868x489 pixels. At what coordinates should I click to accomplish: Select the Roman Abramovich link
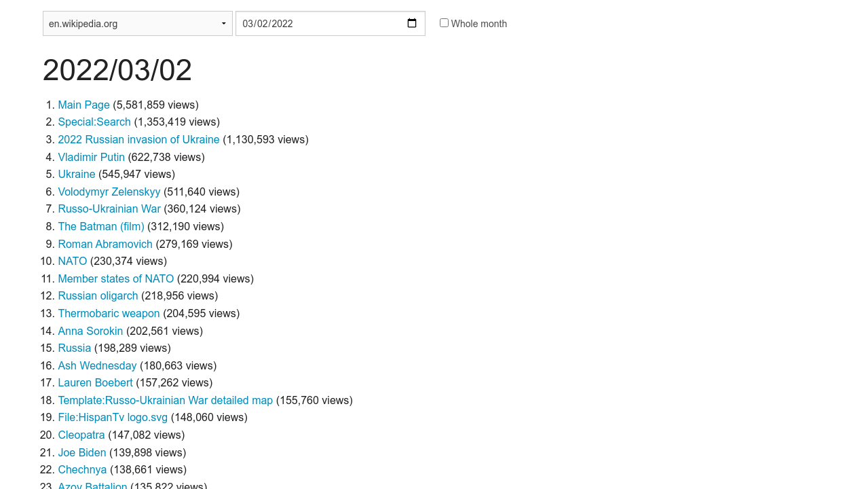coord(105,244)
